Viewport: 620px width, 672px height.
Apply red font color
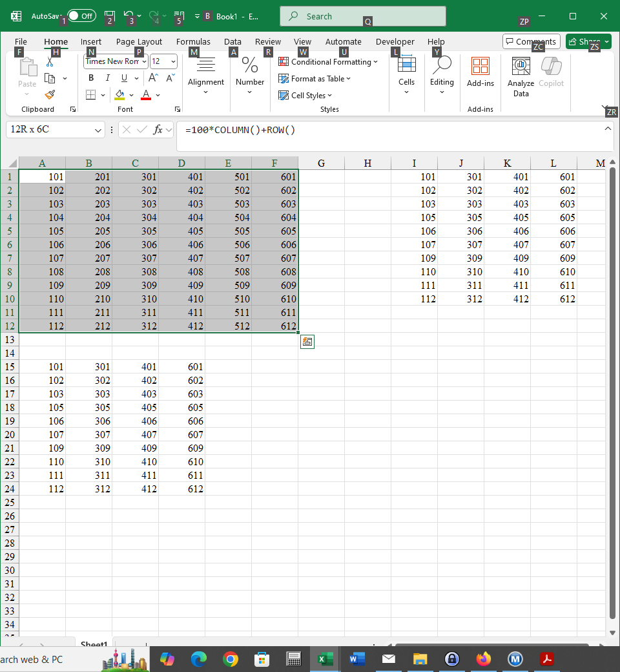pos(146,95)
